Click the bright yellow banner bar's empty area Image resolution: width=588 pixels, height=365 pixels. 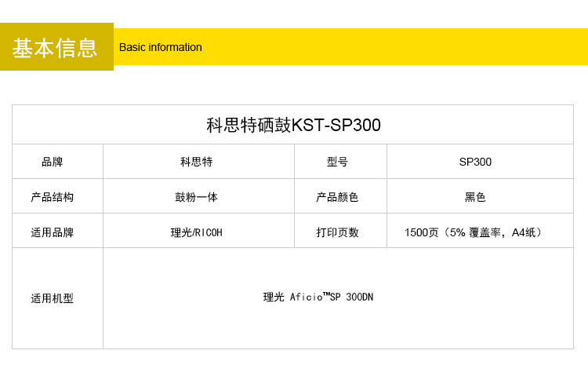click(x=392, y=47)
